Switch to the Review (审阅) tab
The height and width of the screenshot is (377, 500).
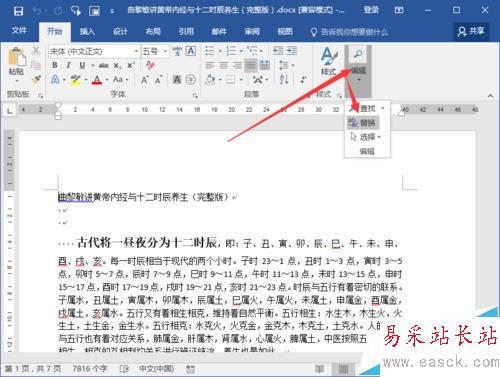click(252, 32)
